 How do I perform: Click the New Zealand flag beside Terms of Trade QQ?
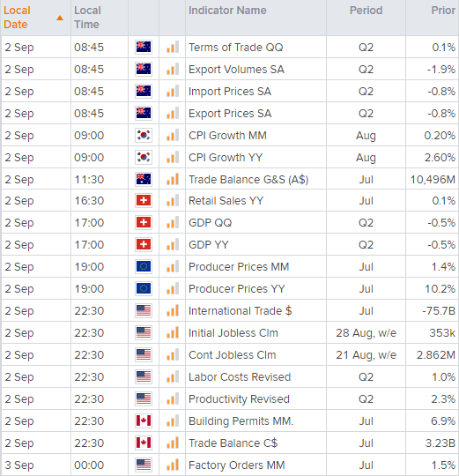tap(144, 47)
